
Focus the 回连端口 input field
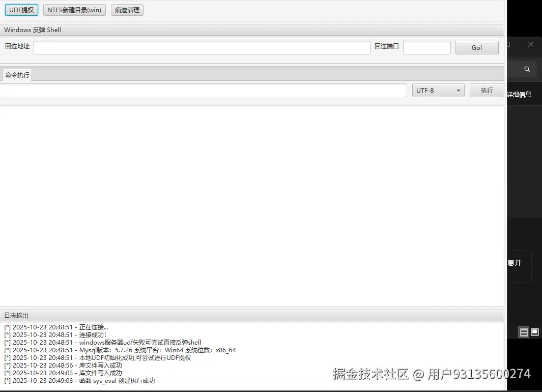coord(426,47)
